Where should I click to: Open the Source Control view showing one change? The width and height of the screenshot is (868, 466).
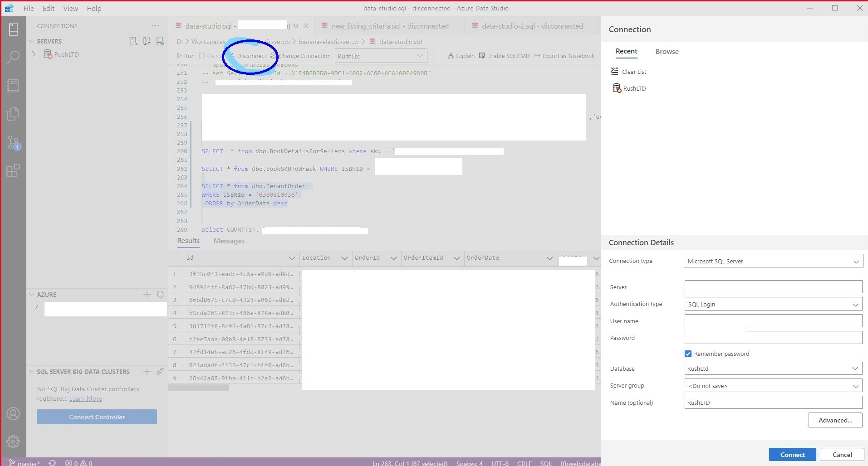pos(13,142)
